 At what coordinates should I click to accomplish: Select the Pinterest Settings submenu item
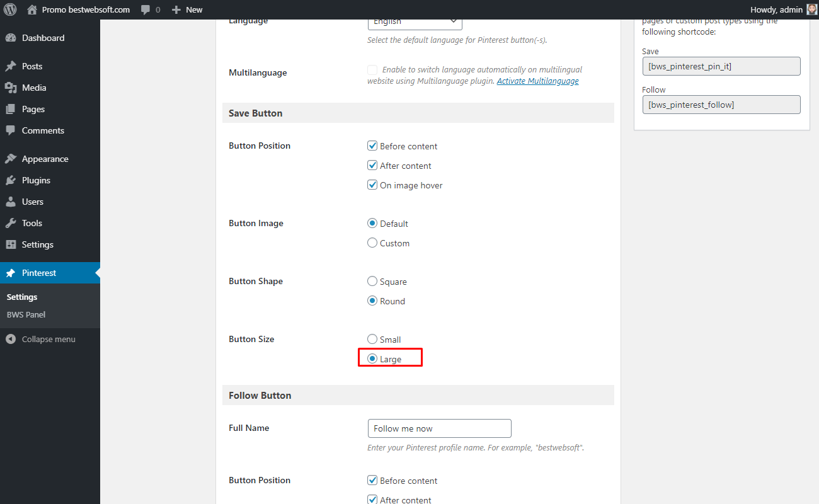point(22,297)
